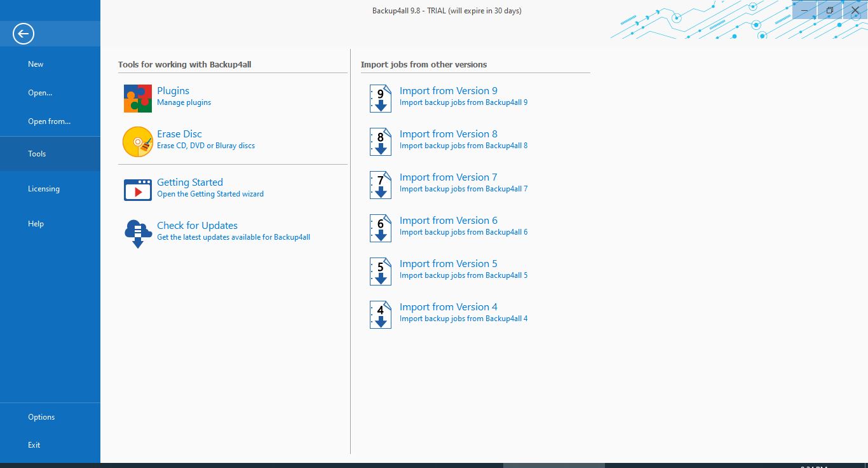Launch the Getting Started title link
The image size is (868, 468).
[x=190, y=182]
